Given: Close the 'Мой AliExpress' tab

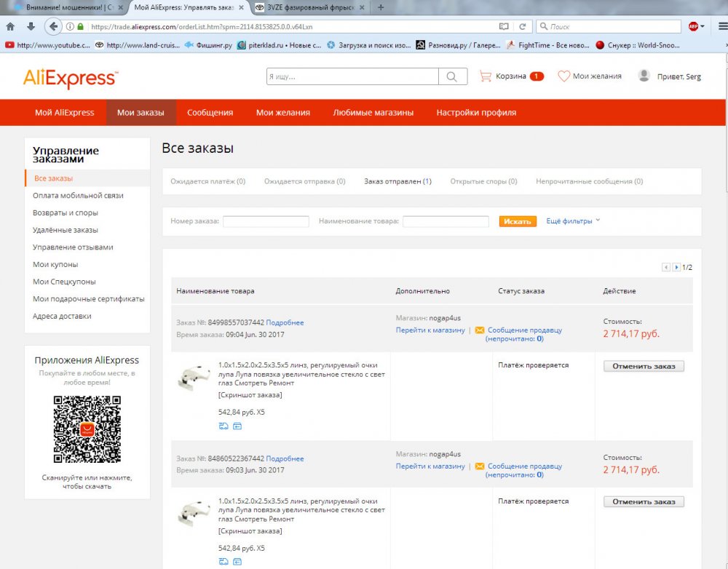Looking at the screenshot, I should (241, 7).
